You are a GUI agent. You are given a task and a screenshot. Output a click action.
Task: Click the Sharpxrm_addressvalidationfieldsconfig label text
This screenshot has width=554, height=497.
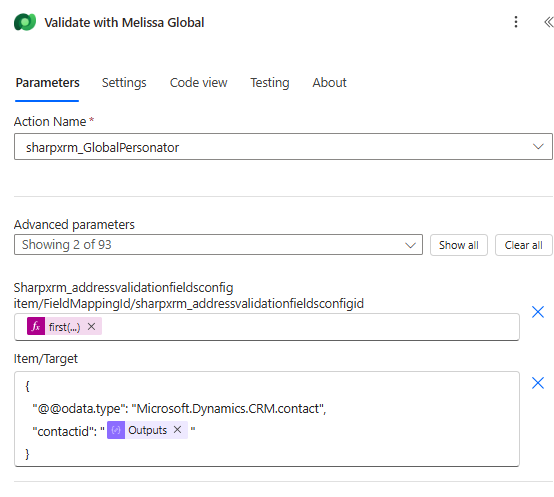point(123,288)
